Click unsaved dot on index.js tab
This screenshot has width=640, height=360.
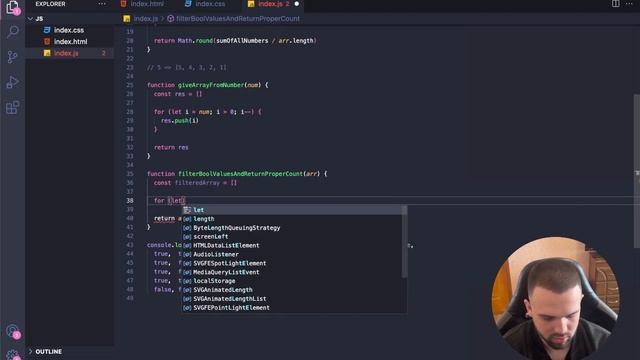[x=297, y=4]
